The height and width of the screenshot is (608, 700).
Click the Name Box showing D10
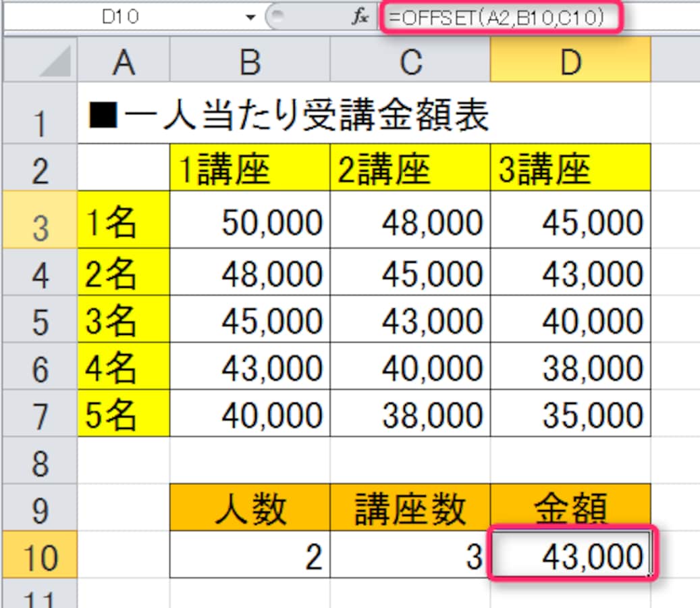121,17
